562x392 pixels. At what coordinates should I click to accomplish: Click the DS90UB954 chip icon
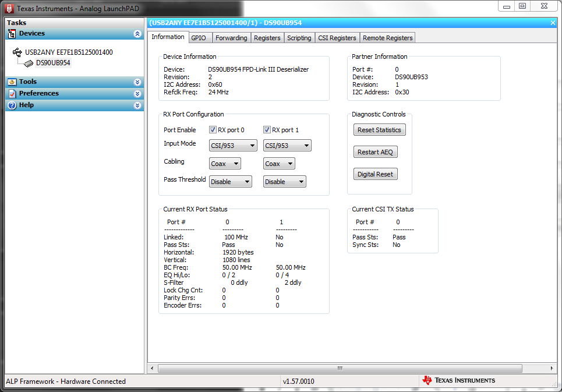tap(29, 63)
